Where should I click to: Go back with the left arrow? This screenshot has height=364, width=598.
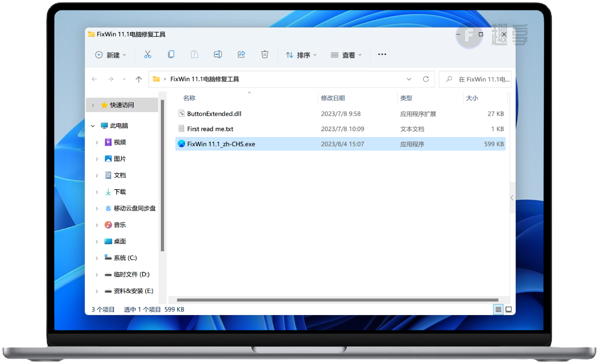coord(95,79)
